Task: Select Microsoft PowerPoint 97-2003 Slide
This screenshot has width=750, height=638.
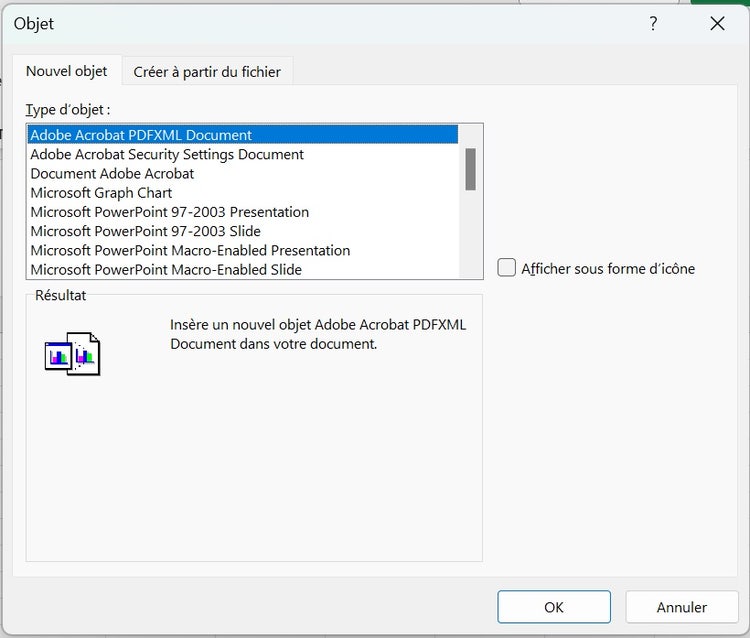Action: [243, 231]
